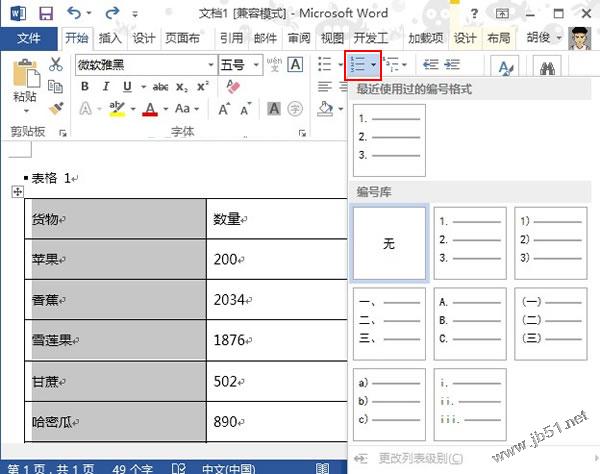Click the red font color button

150,109
